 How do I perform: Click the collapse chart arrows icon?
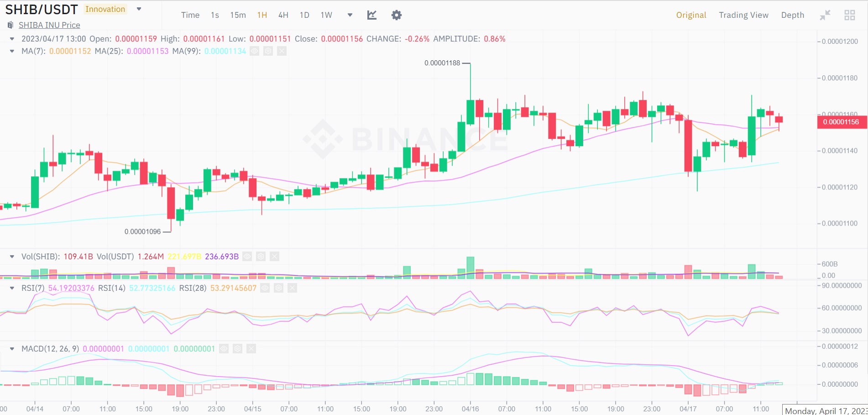tap(825, 15)
